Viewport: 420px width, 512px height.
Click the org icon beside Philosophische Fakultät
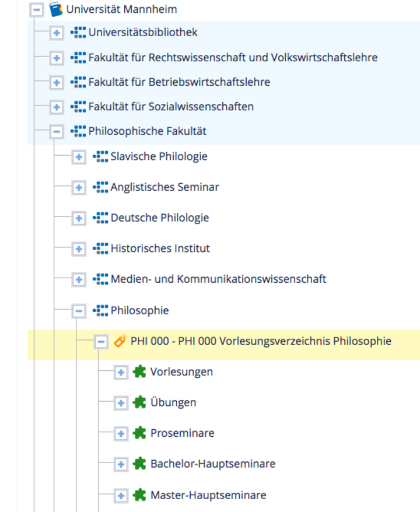click(78, 131)
